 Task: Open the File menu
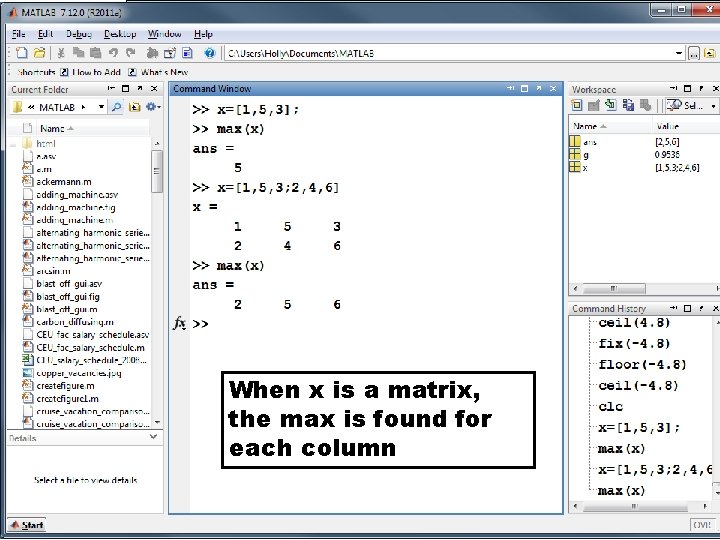click(18, 34)
